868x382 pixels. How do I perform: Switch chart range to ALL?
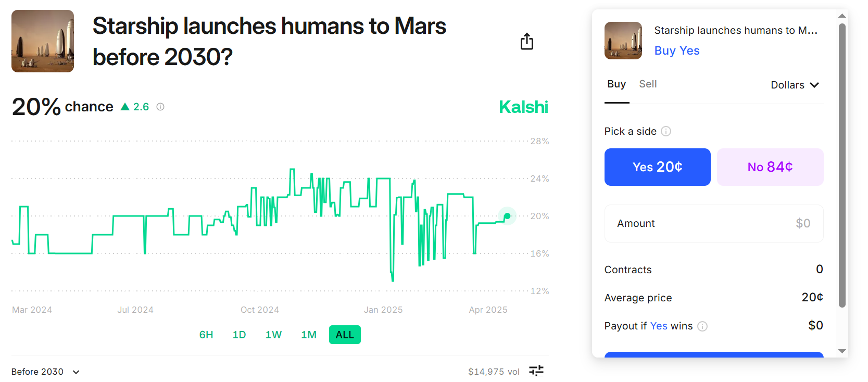pyautogui.click(x=345, y=335)
